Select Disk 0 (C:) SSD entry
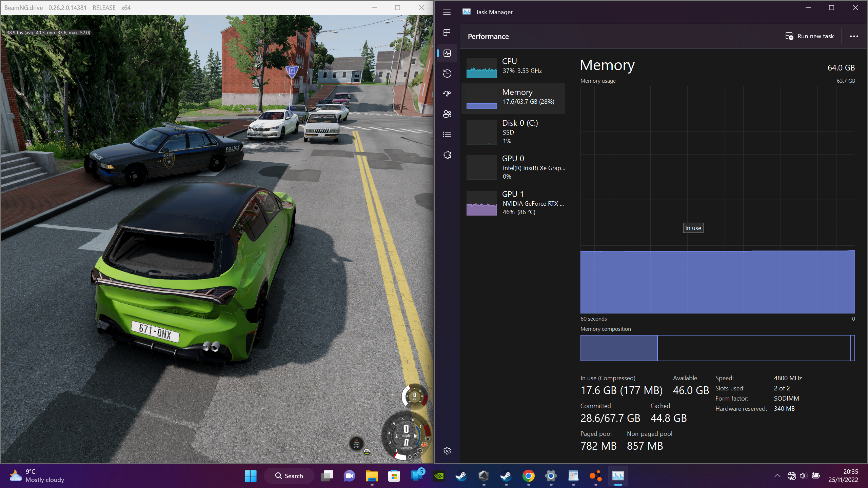 513,132
